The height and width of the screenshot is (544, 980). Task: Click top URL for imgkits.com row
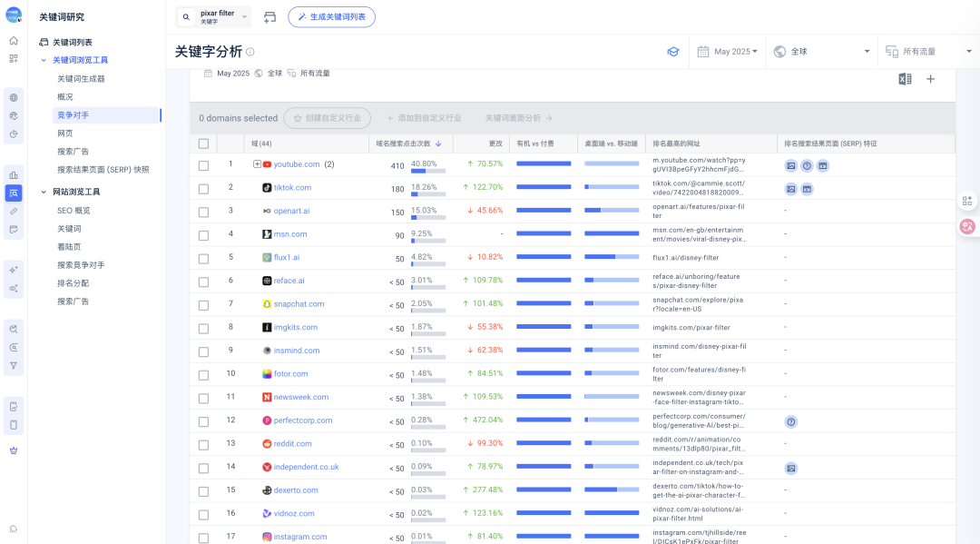click(x=691, y=328)
